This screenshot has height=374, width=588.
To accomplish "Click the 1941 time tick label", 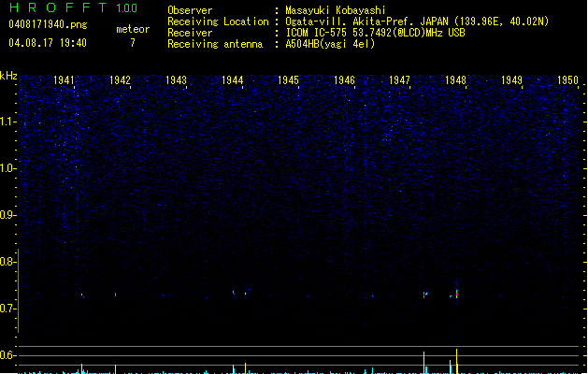I will click(64, 80).
